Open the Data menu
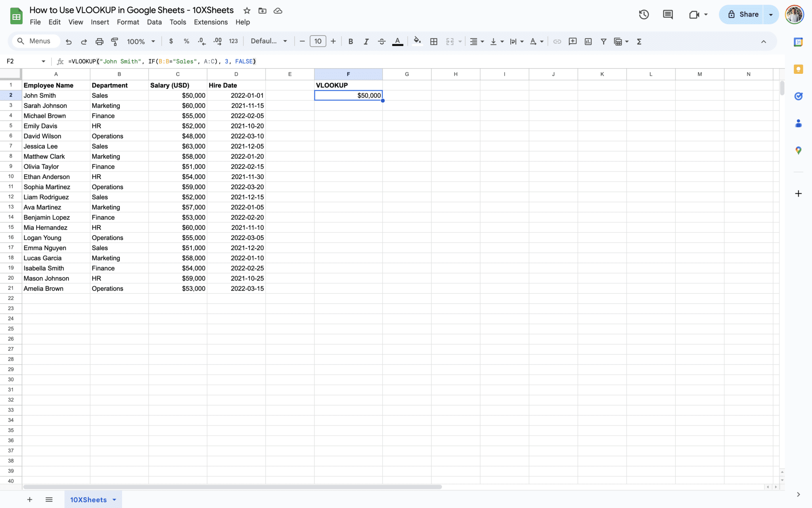 (x=154, y=22)
